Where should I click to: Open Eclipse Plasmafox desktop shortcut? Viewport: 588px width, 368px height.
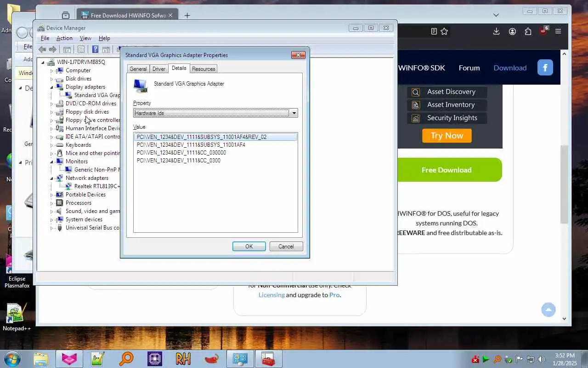17,271
